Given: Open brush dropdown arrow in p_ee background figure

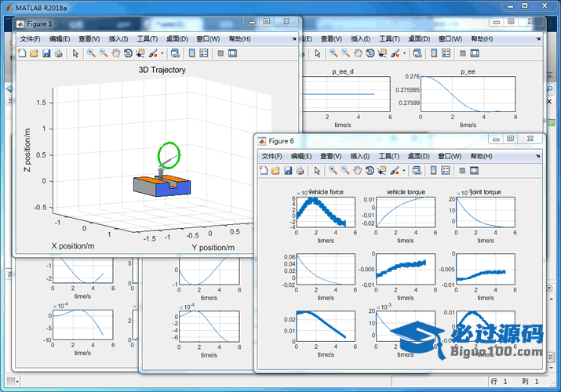Looking at the screenshot, I should [404, 53].
